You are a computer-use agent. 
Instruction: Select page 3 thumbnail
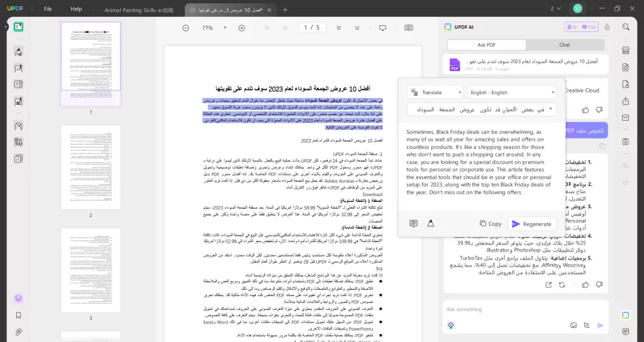pyautogui.click(x=91, y=270)
